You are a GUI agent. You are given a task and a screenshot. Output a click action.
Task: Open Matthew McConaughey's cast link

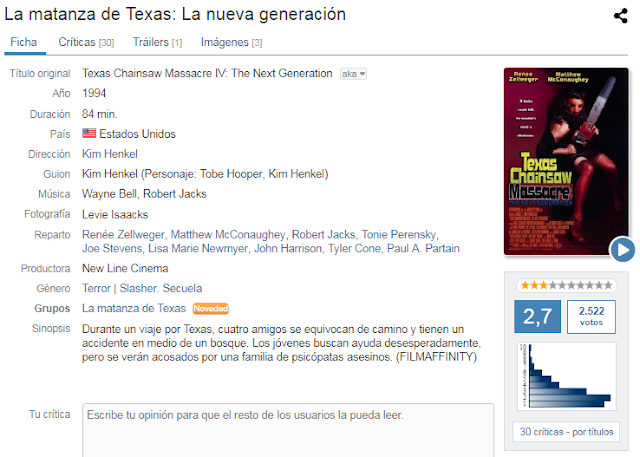(x=228, y=235)
